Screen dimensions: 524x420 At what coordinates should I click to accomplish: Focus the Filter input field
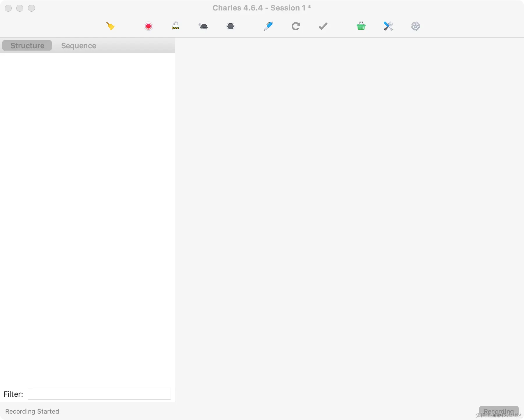coord(99,394)
